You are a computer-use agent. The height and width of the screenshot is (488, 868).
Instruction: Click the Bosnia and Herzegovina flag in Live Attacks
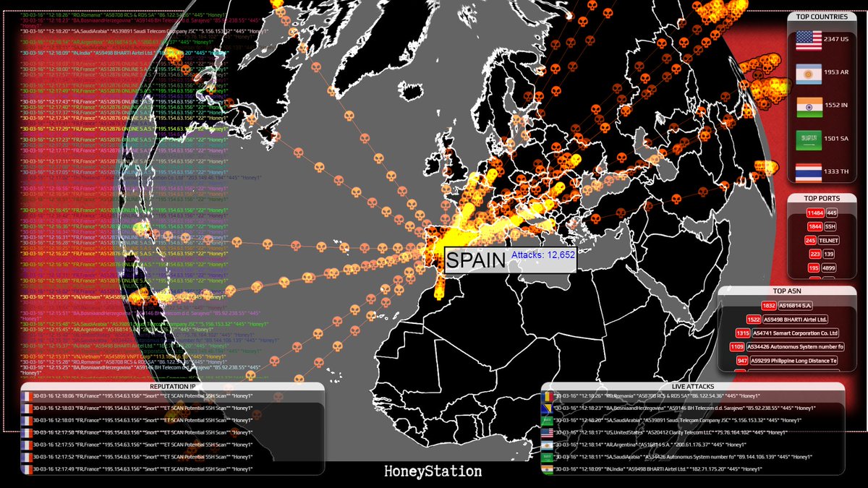548,408
